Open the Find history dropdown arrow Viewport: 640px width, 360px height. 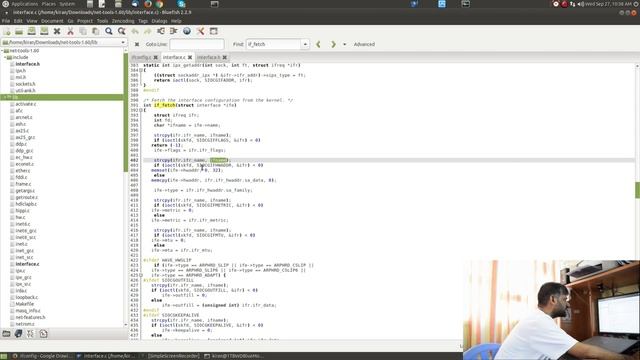pos(305,44)
